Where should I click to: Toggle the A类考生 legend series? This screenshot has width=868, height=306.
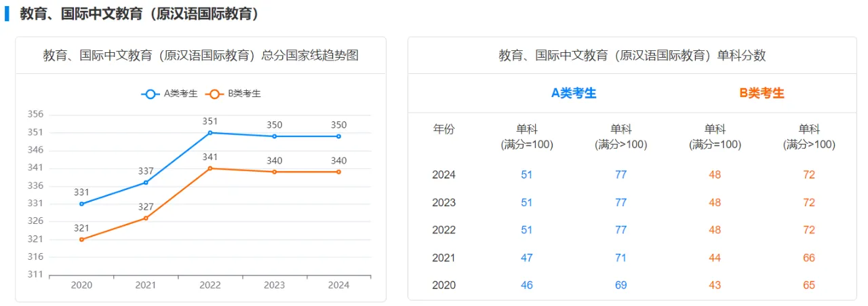coord(170,94)
